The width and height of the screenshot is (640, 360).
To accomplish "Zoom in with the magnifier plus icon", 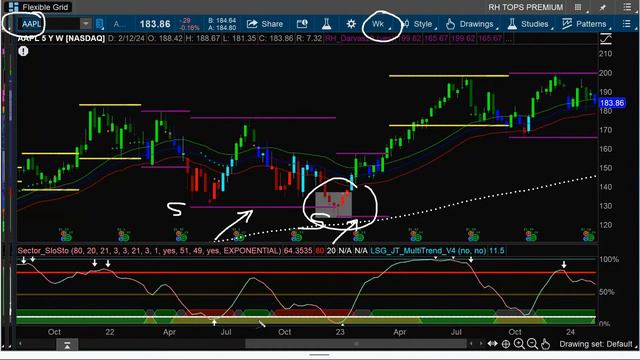I will [519, 344].
